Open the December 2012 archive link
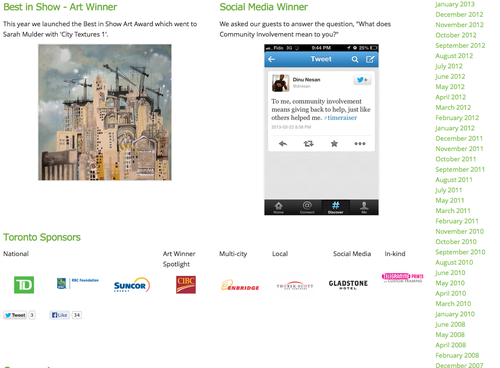500x368 pixels. point(459,14)
